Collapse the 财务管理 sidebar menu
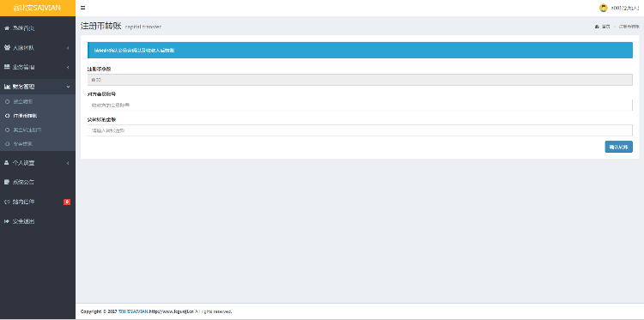The width and height of the screenshot is (644, 320). coord(38,87)
